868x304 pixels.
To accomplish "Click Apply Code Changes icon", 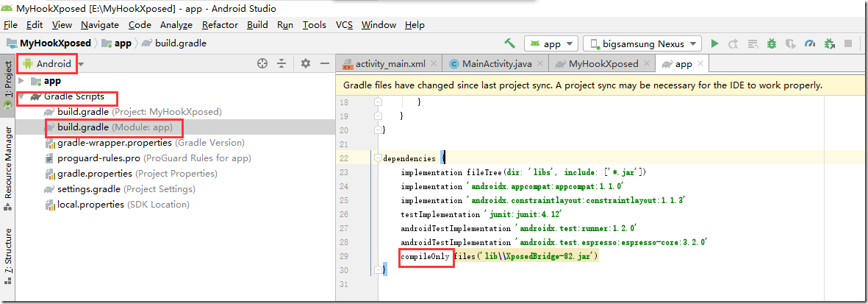I will [753, 43].
